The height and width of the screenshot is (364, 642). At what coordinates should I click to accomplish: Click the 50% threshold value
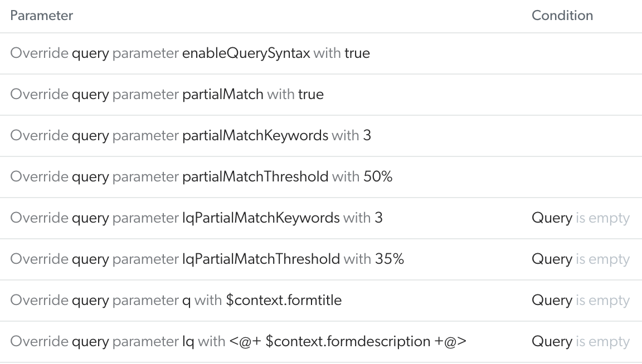coord(378,177)
